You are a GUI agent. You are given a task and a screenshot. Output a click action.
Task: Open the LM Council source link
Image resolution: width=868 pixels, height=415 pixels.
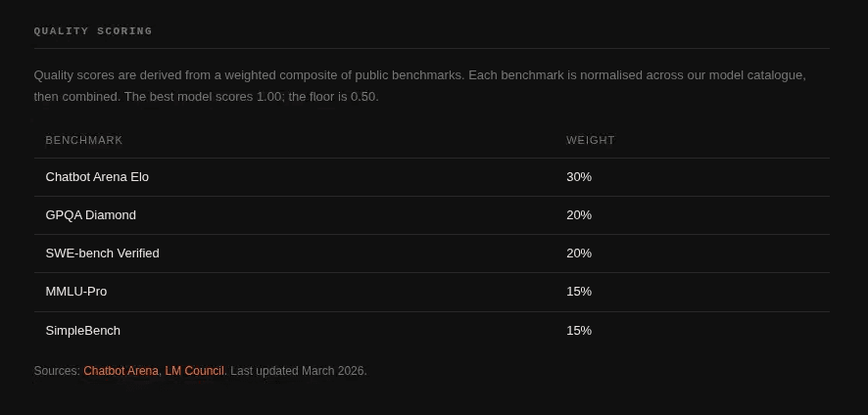coord(194,371)
